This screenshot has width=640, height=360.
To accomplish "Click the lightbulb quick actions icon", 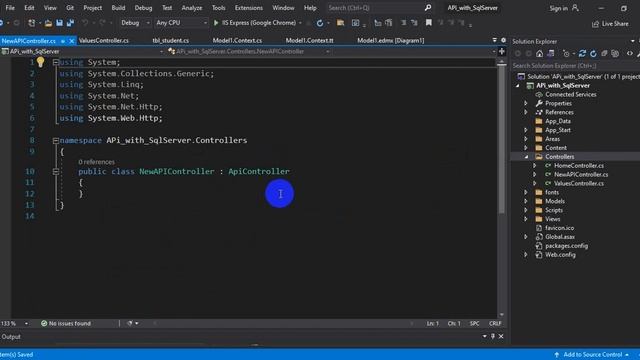I will (x=40, y=62).
